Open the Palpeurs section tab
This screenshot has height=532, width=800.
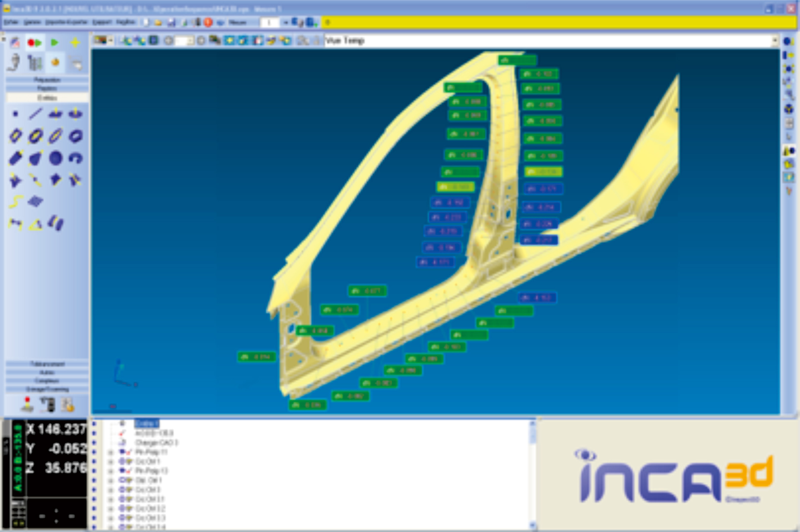click(x=47, y=88)
